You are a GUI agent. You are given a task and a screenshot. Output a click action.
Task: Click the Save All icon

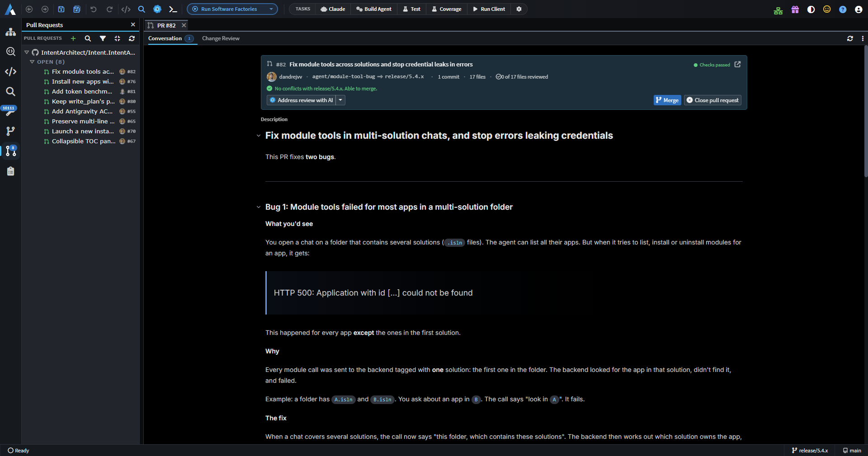click(x=77, y=9)
